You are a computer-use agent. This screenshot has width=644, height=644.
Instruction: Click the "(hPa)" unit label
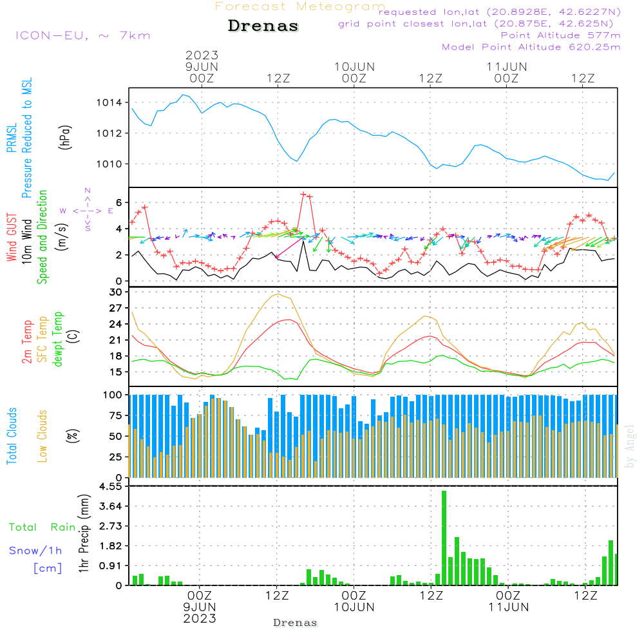click(x=65, y=137)
